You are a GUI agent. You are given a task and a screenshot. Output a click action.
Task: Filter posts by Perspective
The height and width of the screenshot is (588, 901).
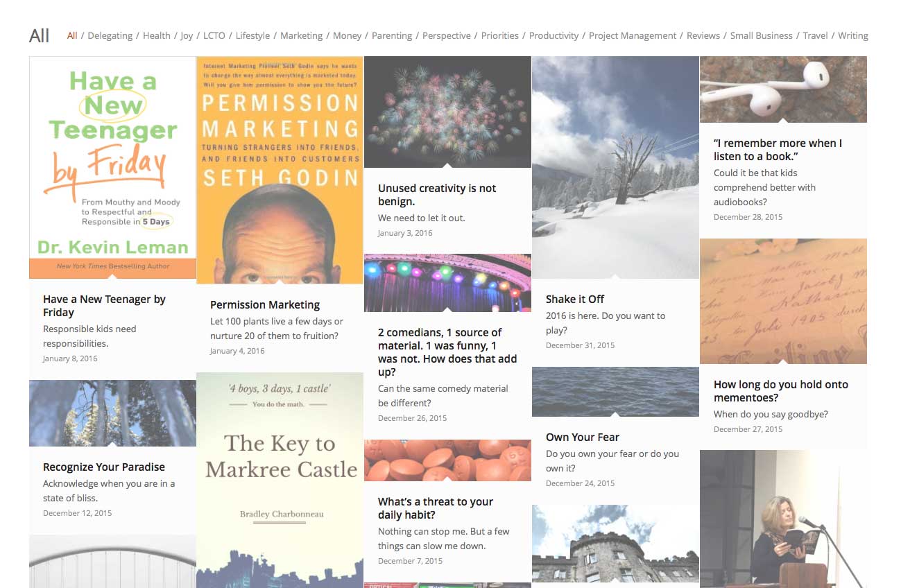coord(447,35)
